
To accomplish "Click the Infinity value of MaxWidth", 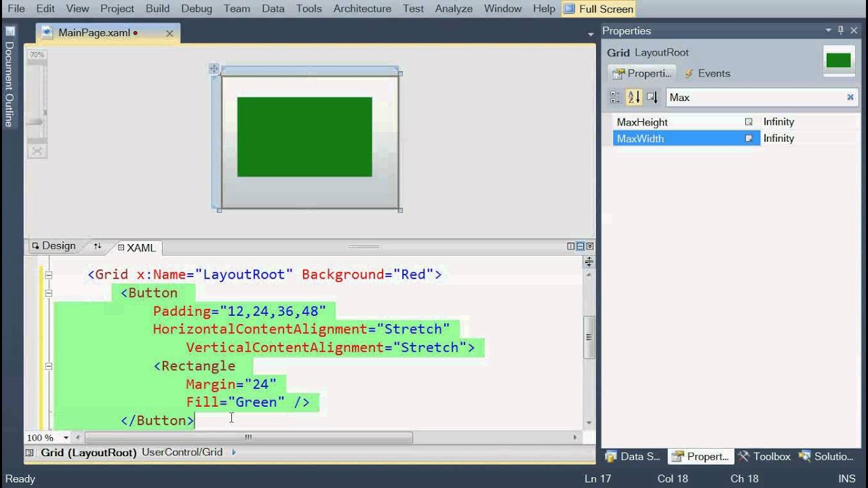I will click(778, 138).
